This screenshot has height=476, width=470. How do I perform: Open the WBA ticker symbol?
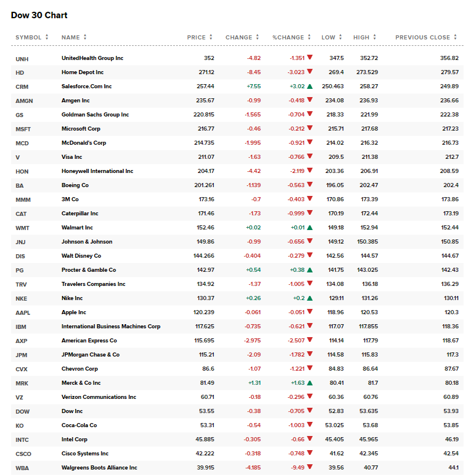22,468
